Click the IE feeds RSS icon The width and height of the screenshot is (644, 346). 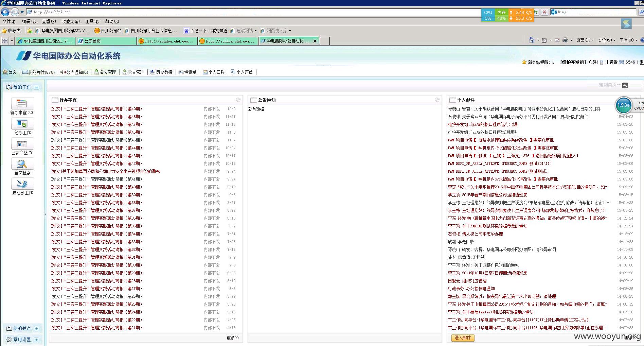tap(544, 40)
